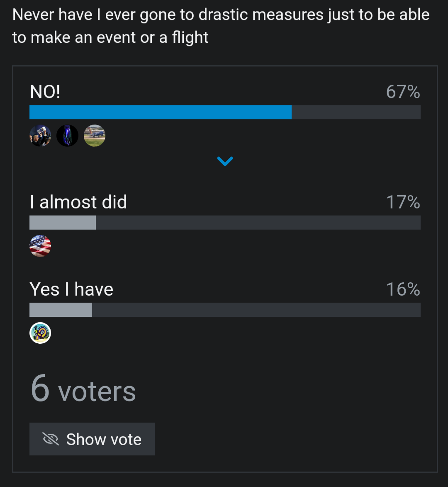Image resolution: width=448 pixels, height=487 pixels.
Task: Select the "NO!" poll option label
Action: tap(45, 92)
